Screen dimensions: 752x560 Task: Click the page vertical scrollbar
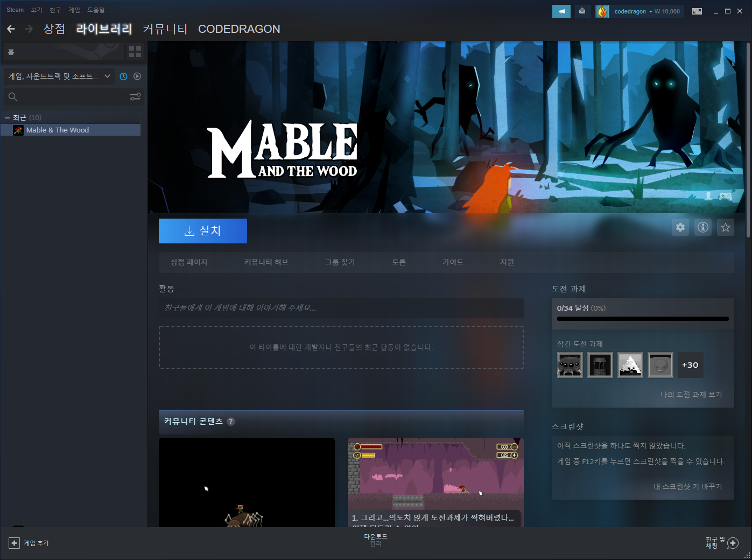point(748,140)
